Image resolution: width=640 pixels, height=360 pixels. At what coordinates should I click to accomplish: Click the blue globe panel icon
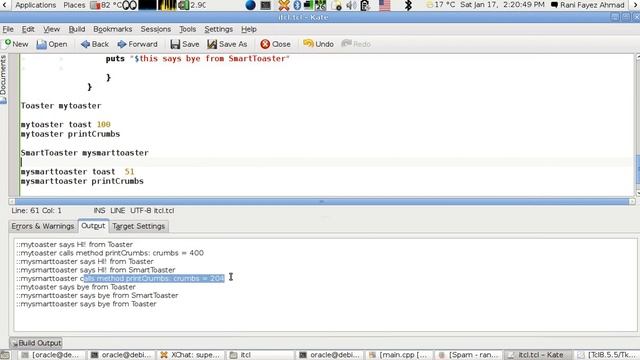tap(251, 5)
